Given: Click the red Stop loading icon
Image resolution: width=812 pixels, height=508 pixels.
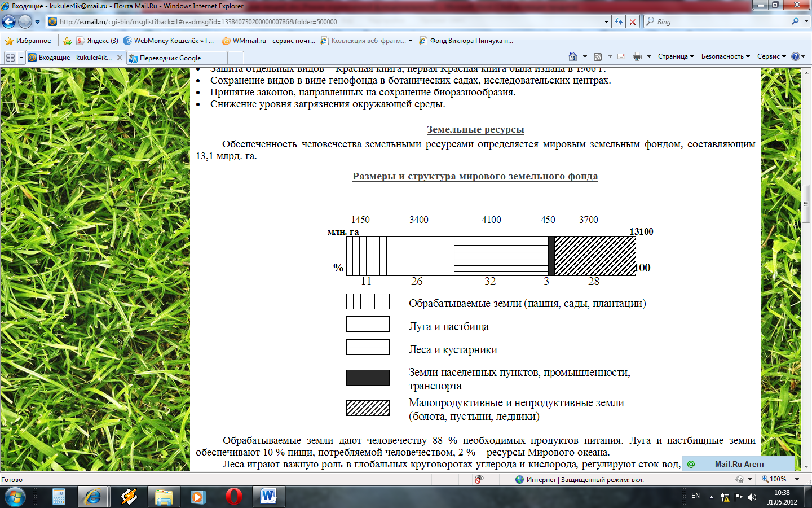Looking at the screenshot, I should tap(633, 21).
